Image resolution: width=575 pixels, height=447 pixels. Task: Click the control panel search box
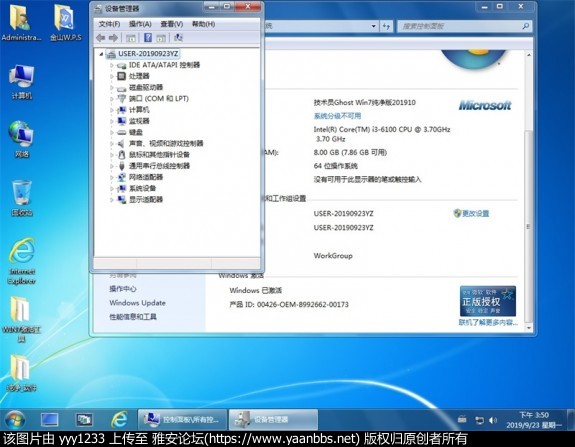pos(464,26)
